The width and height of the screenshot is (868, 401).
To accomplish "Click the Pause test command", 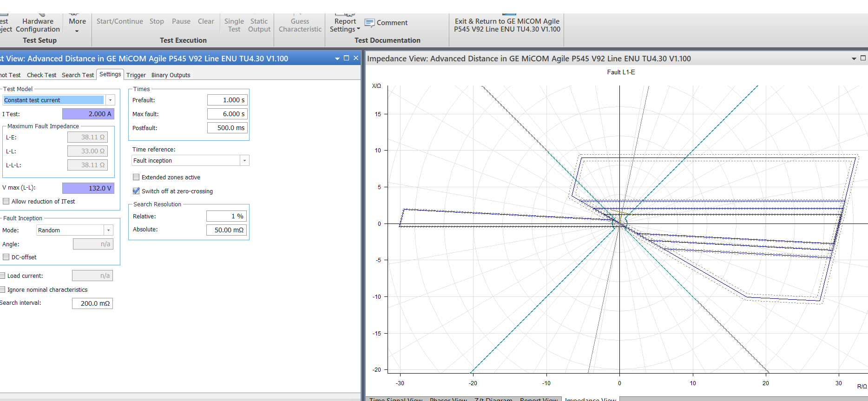I will (181, 21).
